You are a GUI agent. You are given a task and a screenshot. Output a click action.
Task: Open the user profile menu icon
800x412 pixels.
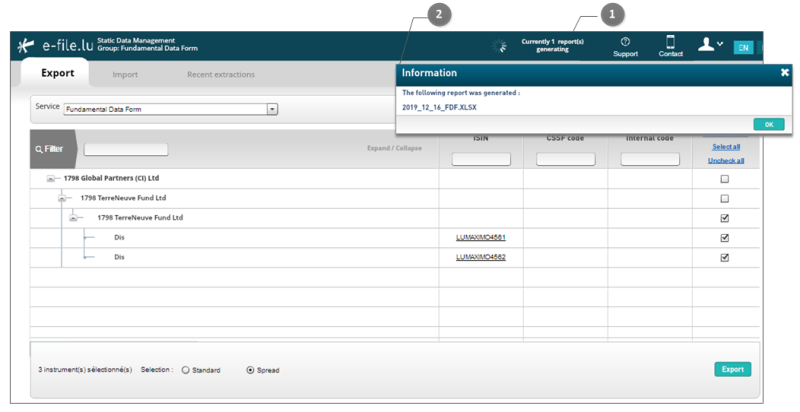709,45
